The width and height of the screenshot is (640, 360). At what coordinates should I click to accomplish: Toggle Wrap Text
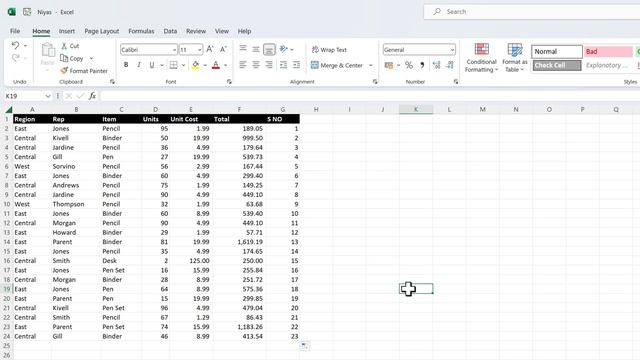[x=329, y=50]
